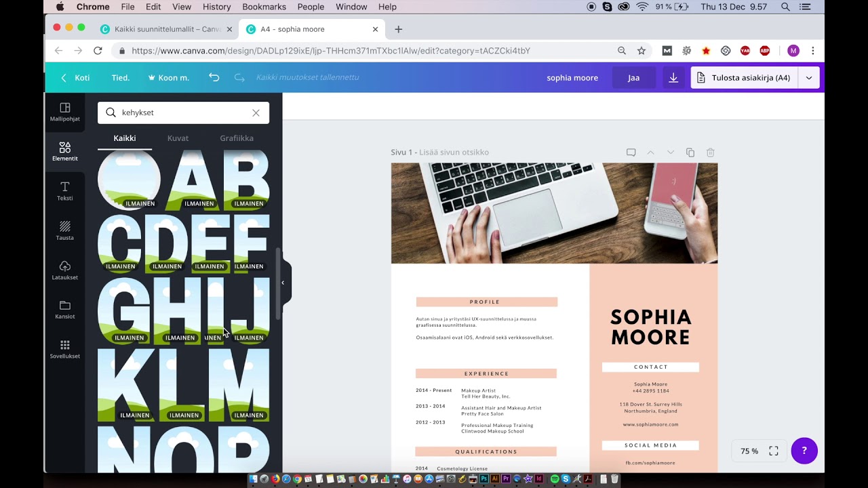Select the EXPERIENCE header in the design
Image resolution: width=868 pixels, height=488 pixels.
(x=486, y=373)
